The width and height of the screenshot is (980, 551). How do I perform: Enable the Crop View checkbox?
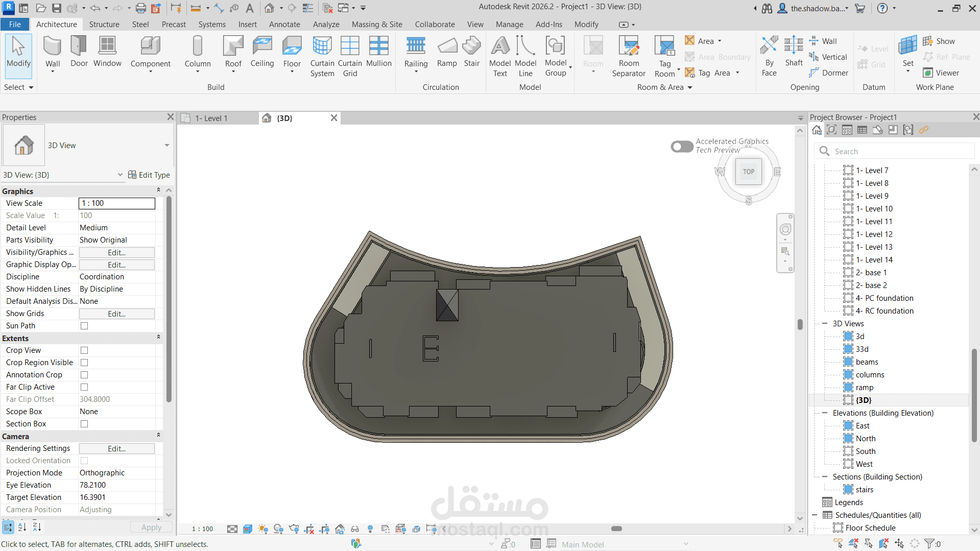[84, 350]
